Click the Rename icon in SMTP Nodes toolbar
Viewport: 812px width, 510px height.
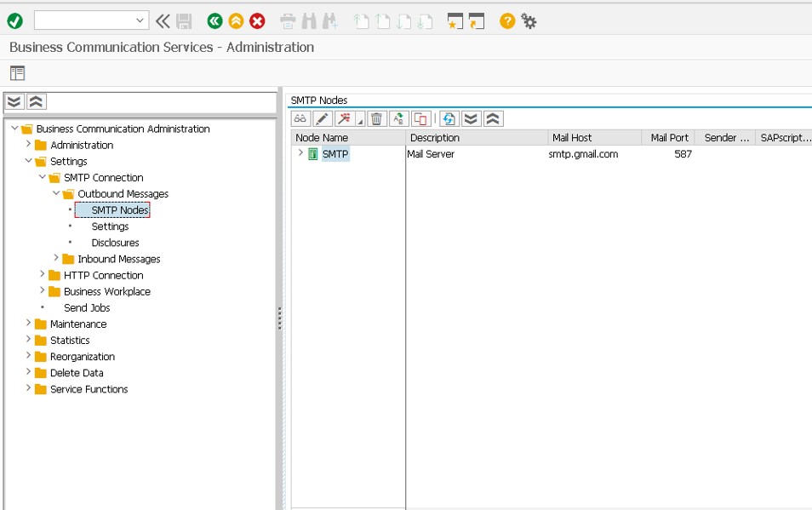(x=398, y=119)
